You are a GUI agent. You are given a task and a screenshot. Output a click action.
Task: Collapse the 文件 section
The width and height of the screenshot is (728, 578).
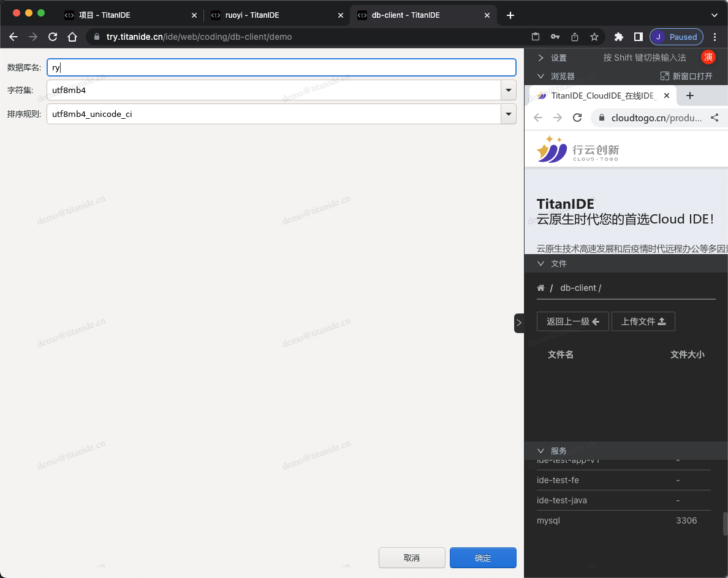point(540,263)
